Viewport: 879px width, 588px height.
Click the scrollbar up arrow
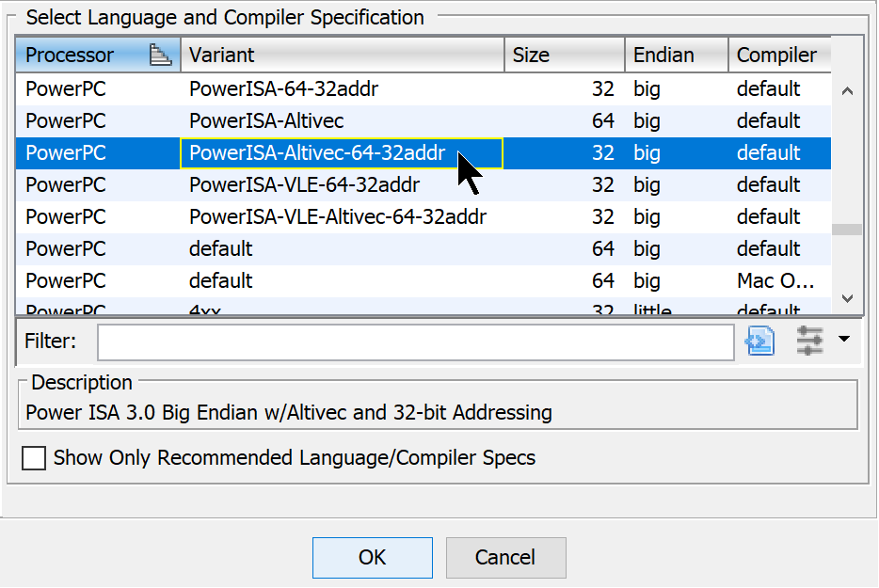[x=846, y=90]
